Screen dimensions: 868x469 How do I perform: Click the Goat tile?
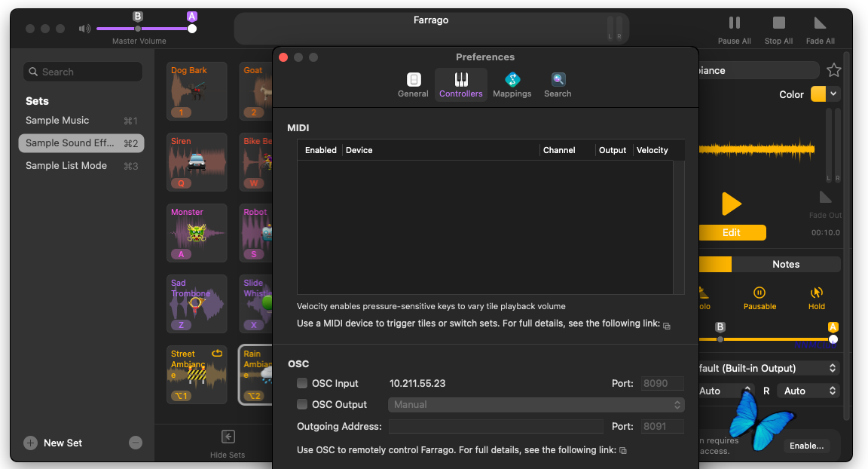pos(255,90)
